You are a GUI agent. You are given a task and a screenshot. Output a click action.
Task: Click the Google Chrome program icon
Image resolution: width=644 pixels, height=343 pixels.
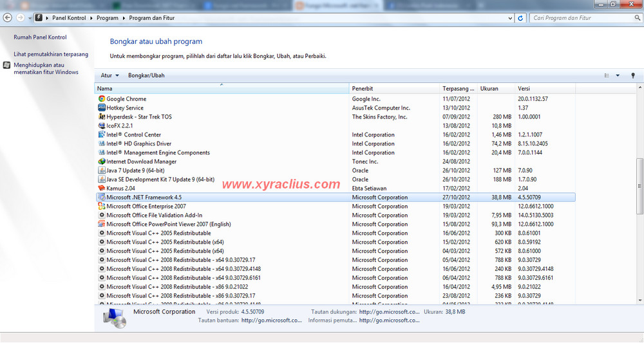[102, 99]
